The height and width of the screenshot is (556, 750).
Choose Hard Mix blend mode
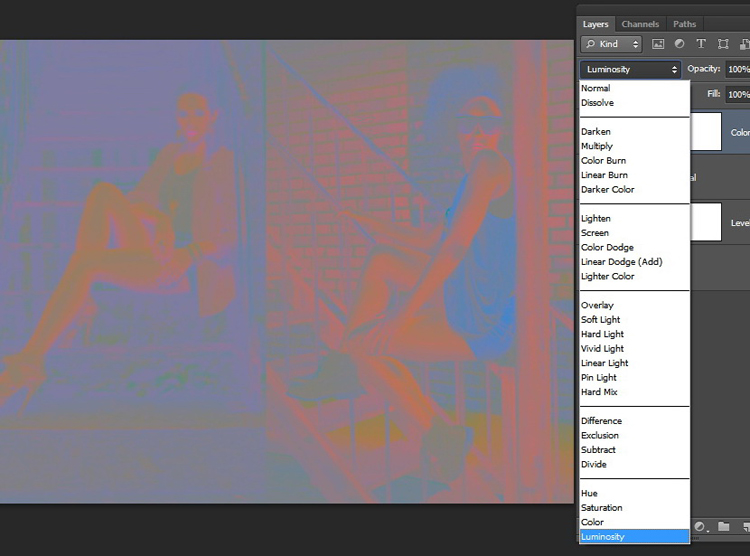pyautogui.click(x=634, y=392)
